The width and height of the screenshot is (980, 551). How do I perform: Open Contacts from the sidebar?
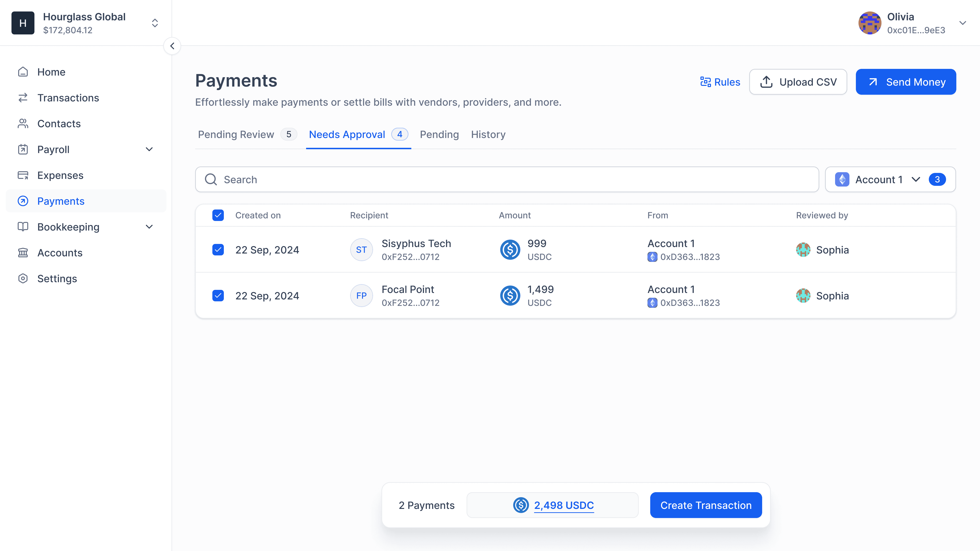point(59,124)
